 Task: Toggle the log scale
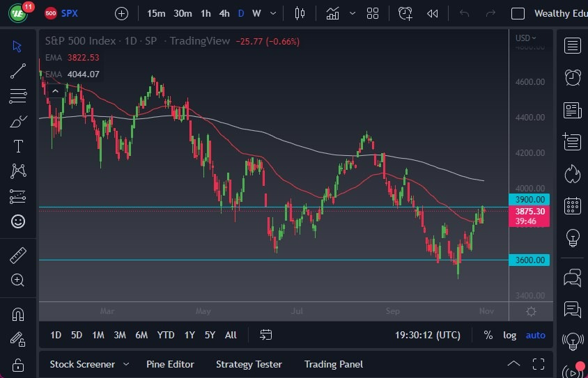pos(510,335)
